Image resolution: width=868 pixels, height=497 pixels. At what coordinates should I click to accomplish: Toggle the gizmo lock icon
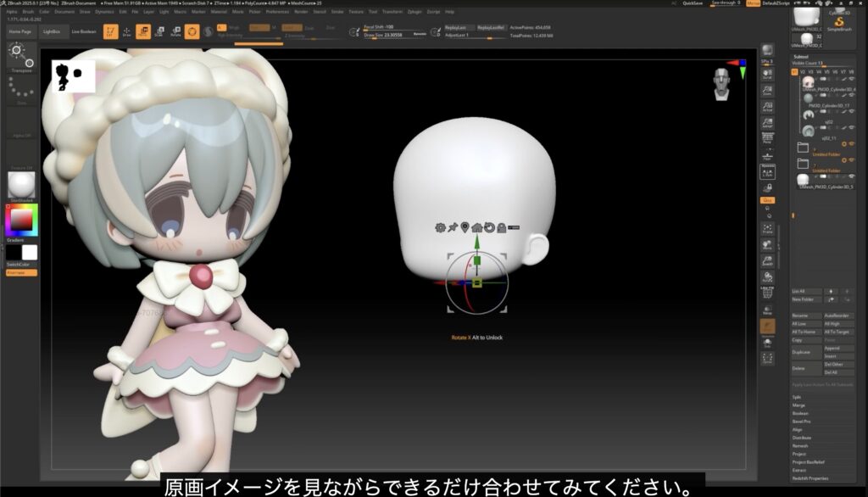tap(502, 227)
